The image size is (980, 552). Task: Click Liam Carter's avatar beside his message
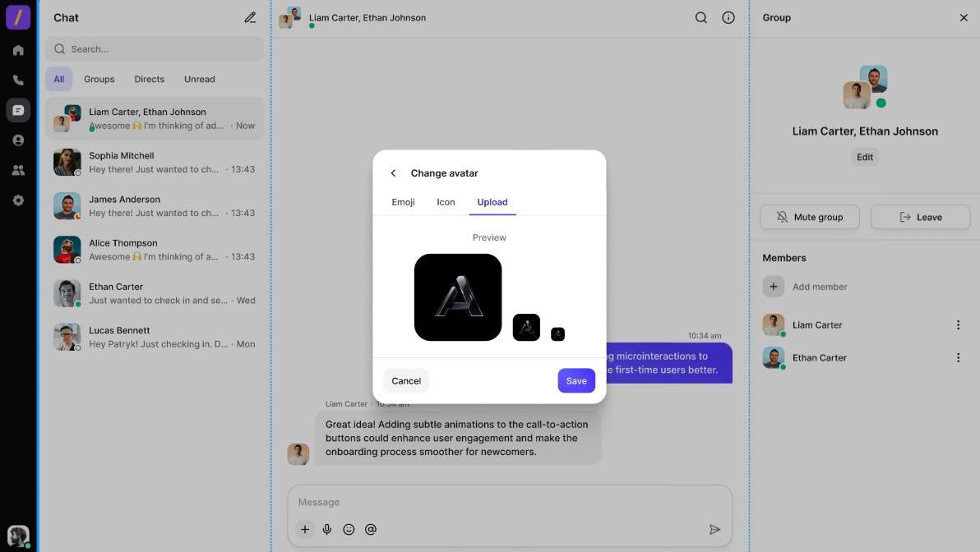(298, 454)
